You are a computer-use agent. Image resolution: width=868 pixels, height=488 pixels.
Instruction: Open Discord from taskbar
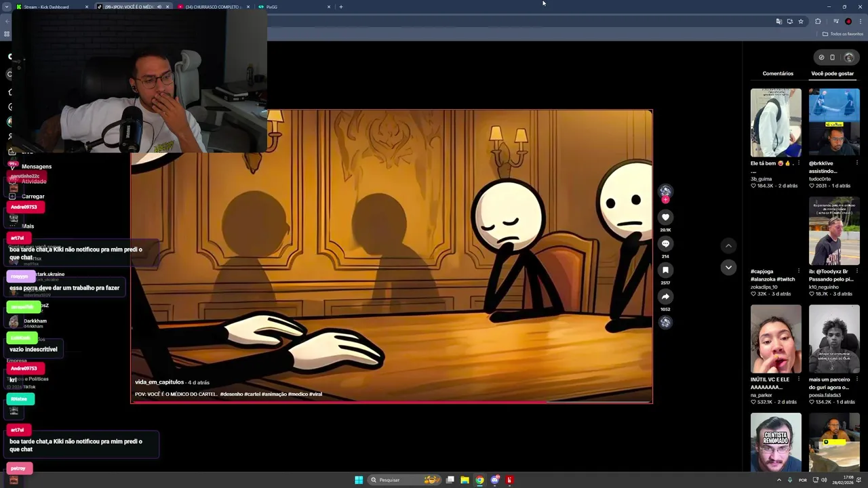(495, 480)
